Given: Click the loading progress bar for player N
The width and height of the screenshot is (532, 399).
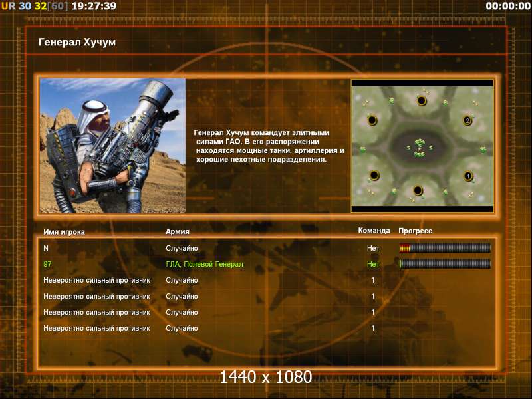Looking at the screenshot, I should pos(445,248).
